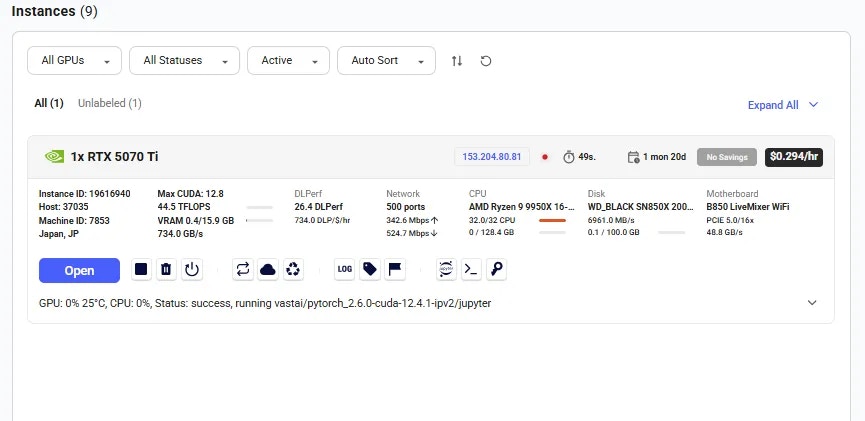Open the Auto Sort dropdown
Screen dimensions: 865x421
coord(386,60)
